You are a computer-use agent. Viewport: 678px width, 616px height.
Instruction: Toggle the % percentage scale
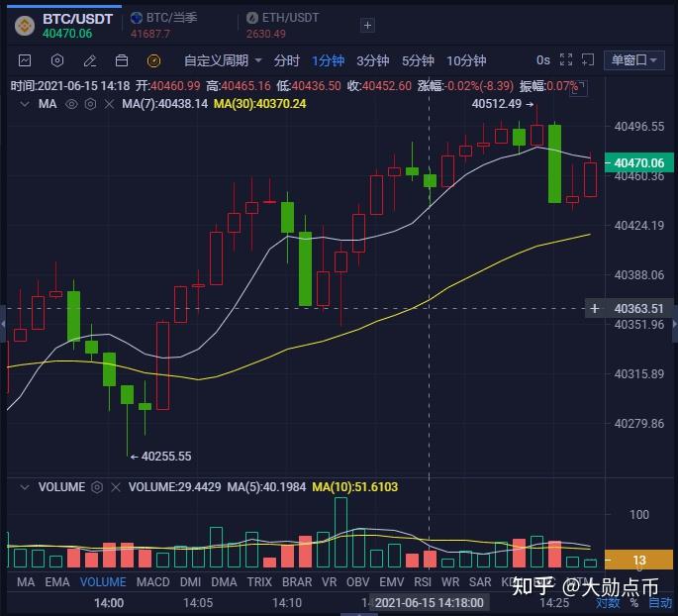(634, 602)
